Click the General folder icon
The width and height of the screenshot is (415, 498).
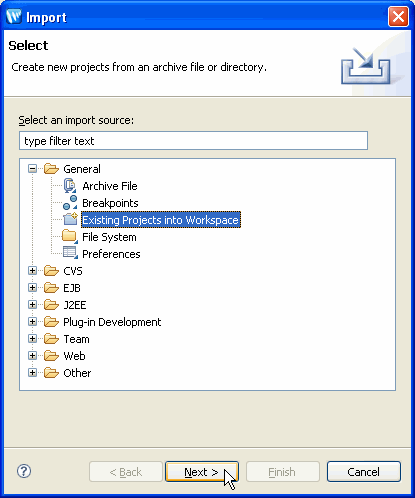click(x=51, y=169)
